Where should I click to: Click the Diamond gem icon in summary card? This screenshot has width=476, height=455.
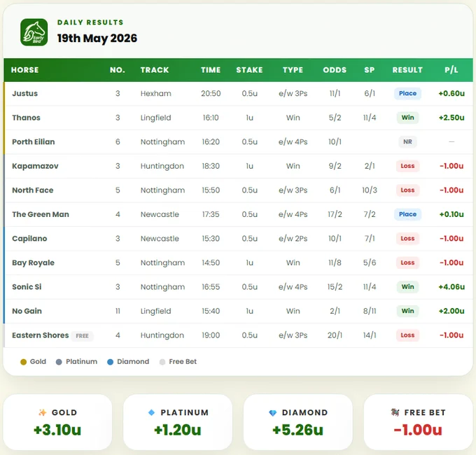[x=272, y=412]
